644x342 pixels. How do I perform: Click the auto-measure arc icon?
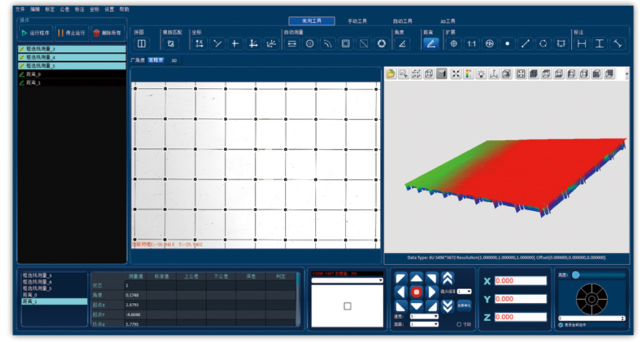point(328,44)
